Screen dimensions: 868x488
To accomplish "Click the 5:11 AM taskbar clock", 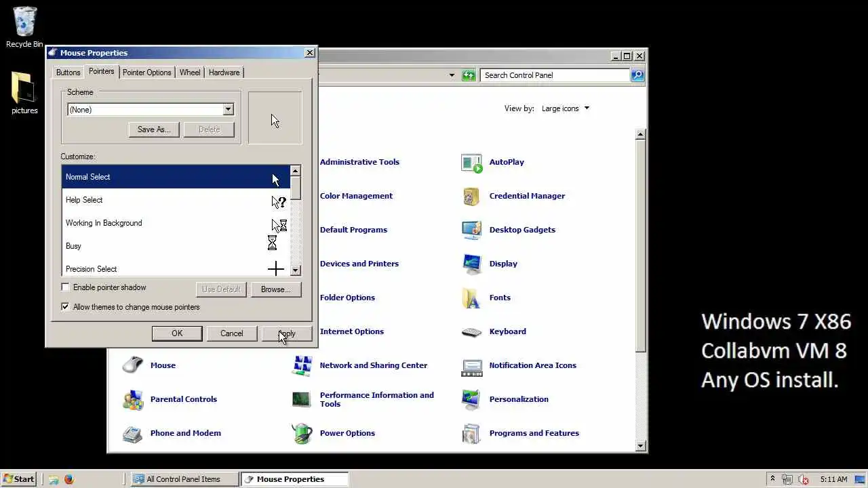I will [833, 479].
